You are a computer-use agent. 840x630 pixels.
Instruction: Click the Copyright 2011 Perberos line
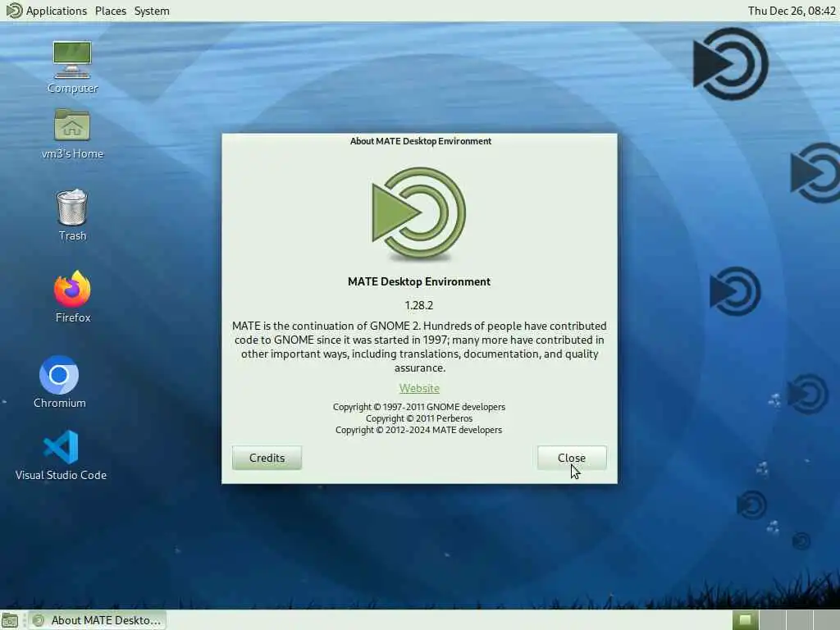pos(419,418)
